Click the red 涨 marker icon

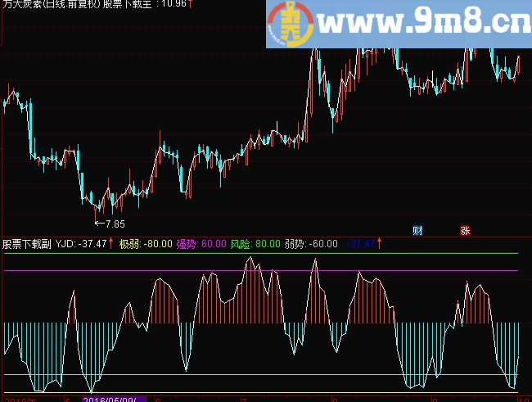465,231
